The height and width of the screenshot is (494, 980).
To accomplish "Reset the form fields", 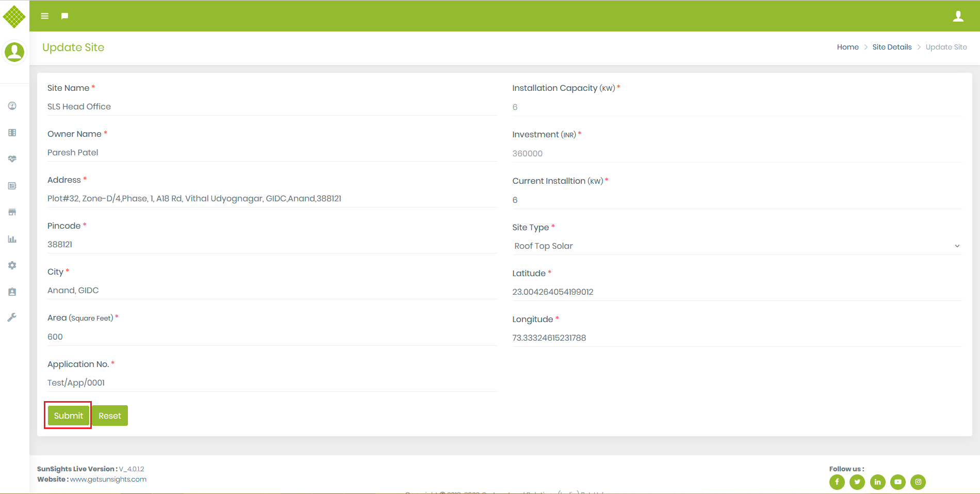I will pos(109,416).
